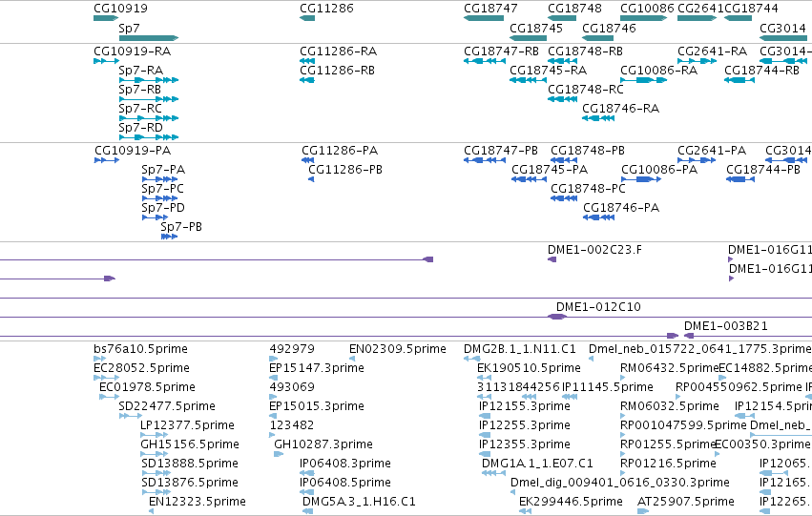This screenshot has width=812, height=516.
Task: Select transcript CG18748-RB
Action: click(585, 52)
